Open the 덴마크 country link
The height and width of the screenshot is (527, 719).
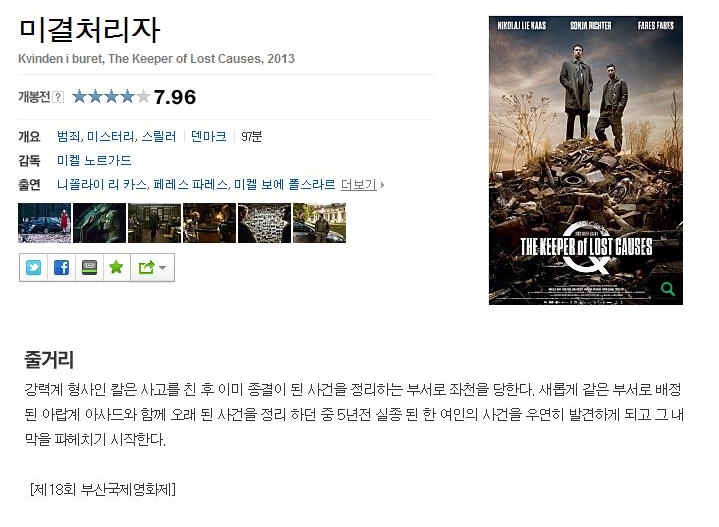point(209,136)
